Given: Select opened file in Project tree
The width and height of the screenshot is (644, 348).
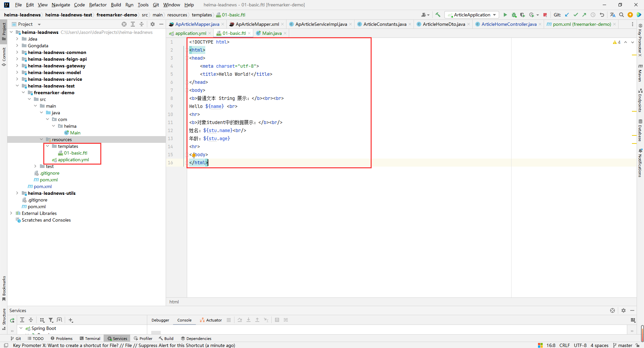Looking at the screenshot, I should pyautogui.click(x=124, y=24).
